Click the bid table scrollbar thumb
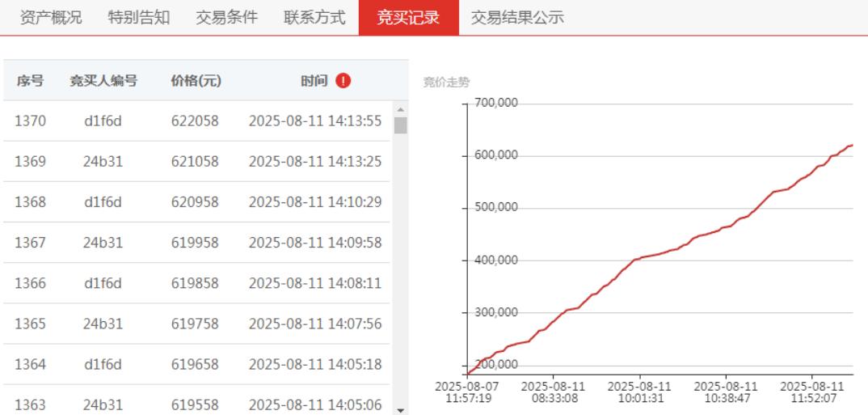 [401, 125]
